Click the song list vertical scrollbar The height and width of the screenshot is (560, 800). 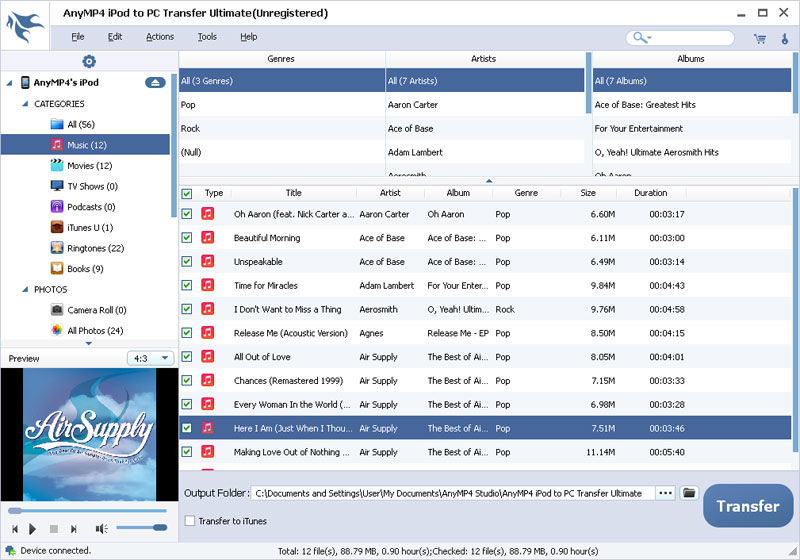795,320
